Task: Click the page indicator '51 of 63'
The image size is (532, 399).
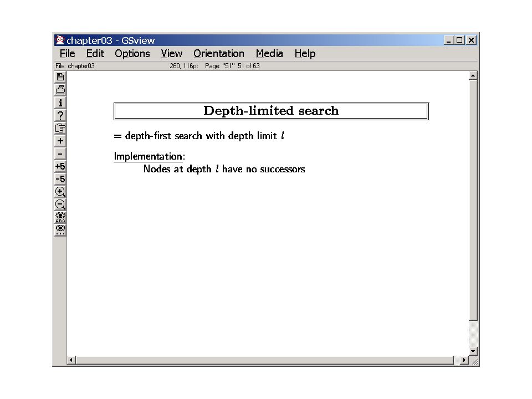Action: [x=249, y=66]
